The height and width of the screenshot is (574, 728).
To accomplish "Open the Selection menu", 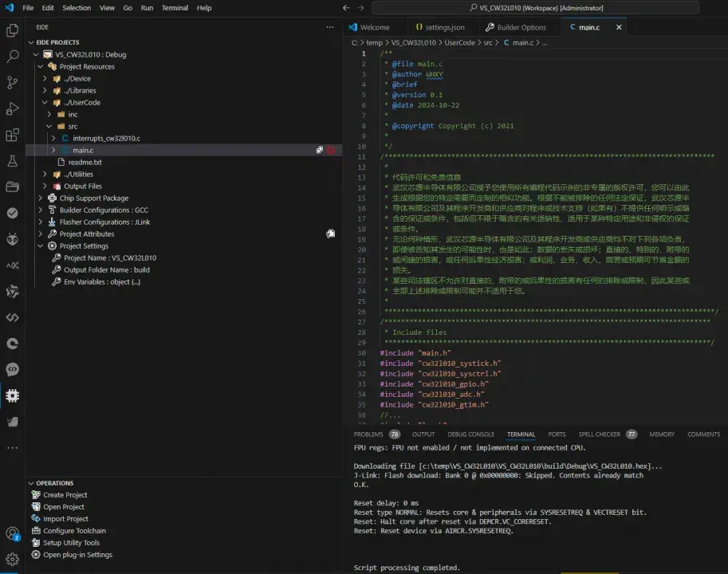I will pos(77,8).
